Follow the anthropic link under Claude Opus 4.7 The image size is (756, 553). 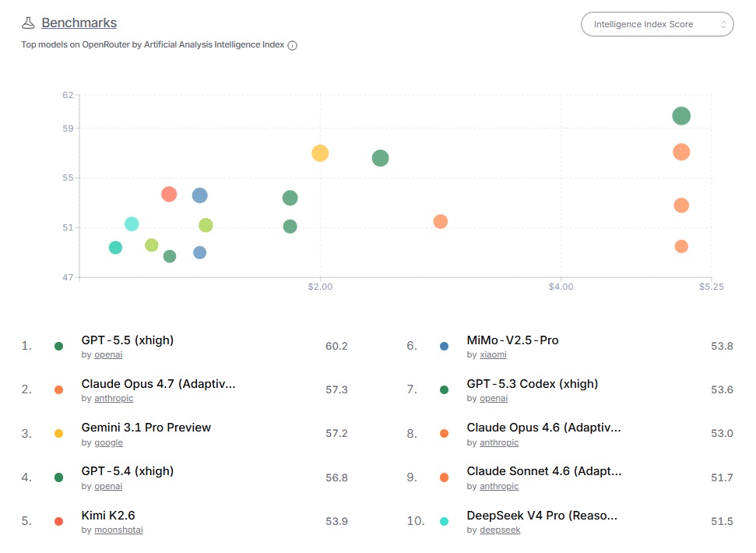[114, 398]
